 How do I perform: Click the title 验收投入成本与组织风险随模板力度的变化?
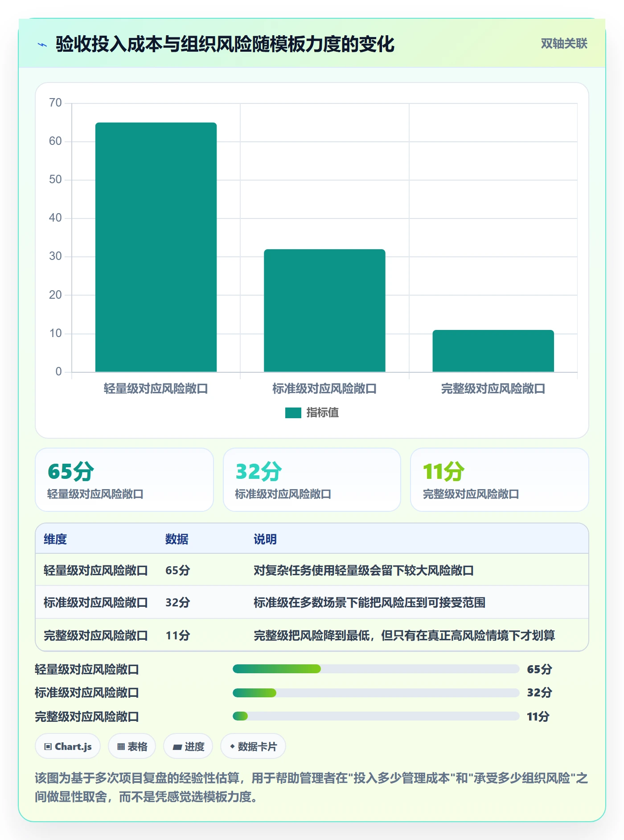(225, 44)
